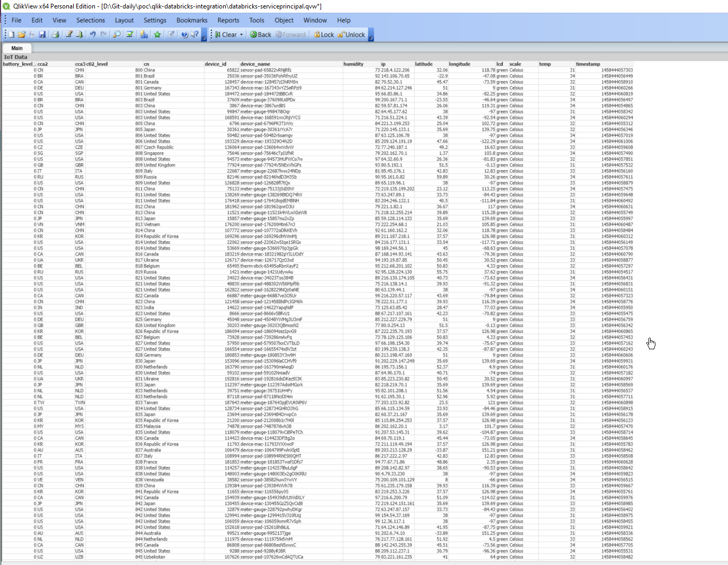This screenshot has height=565, width=728.
Task: Select the Edit Script icon
Action: 69,34
